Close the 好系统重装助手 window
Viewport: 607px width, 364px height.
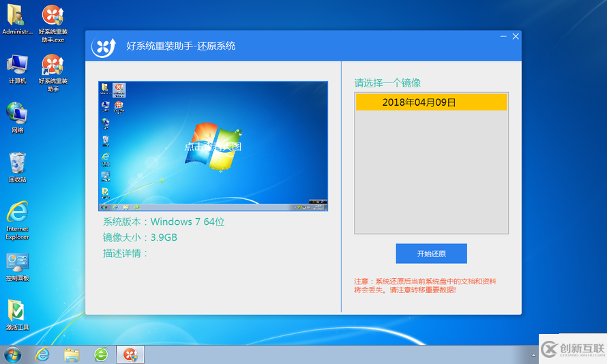(x=516, y=36)
